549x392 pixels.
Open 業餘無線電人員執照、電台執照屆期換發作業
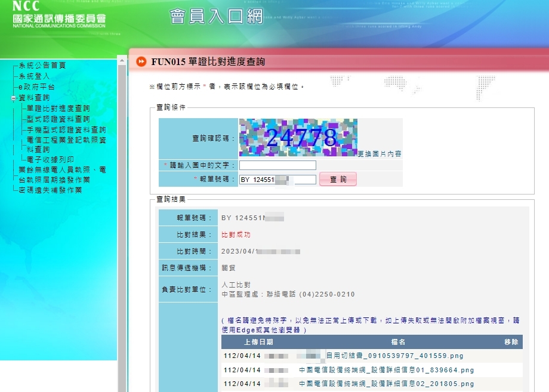click(x=62, y=175)
